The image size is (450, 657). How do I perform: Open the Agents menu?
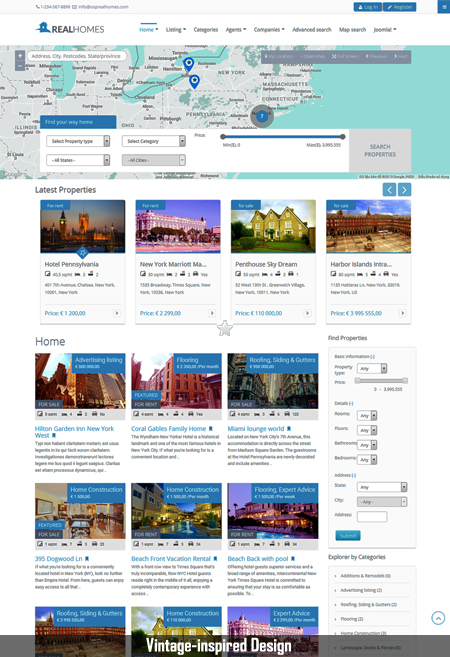point(236,29)
